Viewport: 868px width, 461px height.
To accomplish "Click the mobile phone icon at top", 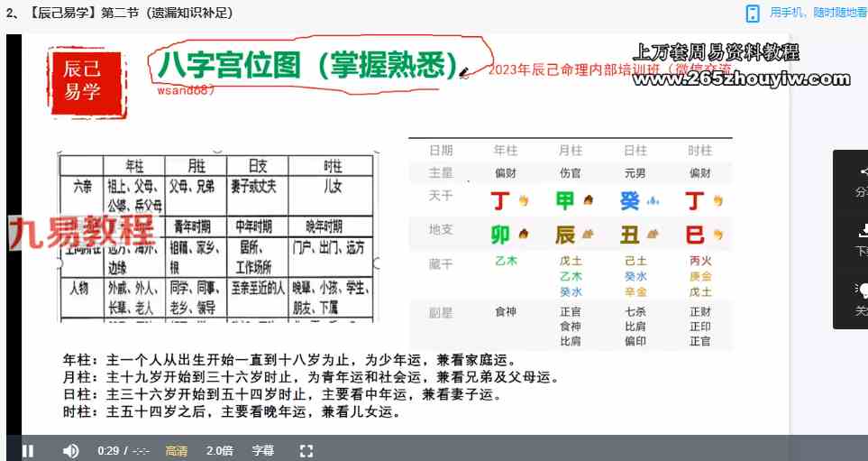I will [x=753, y=13].
